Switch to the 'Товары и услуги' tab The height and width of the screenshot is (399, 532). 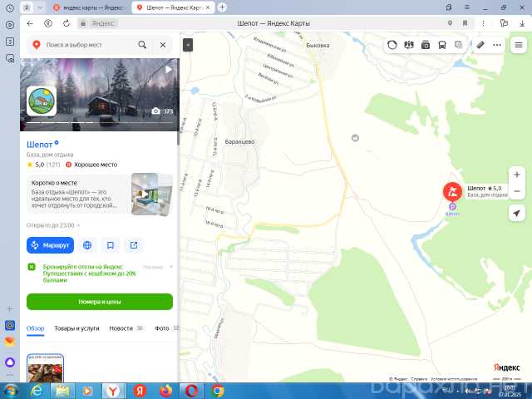[76, 328]
